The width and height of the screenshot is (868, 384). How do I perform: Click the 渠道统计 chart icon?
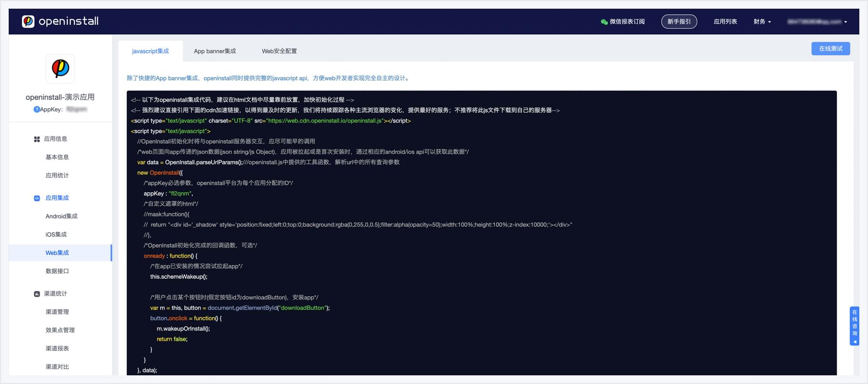(37, 294)
